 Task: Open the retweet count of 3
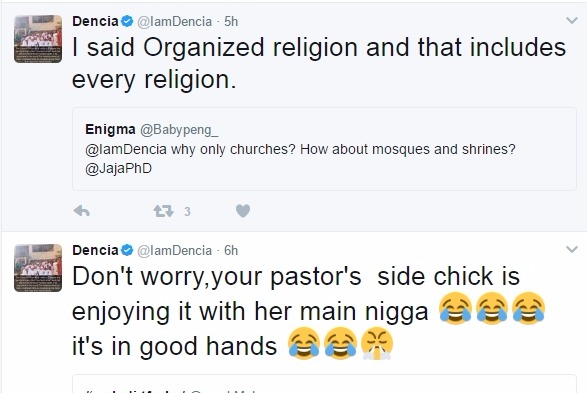pyautogui.click(x=188, y=211)
